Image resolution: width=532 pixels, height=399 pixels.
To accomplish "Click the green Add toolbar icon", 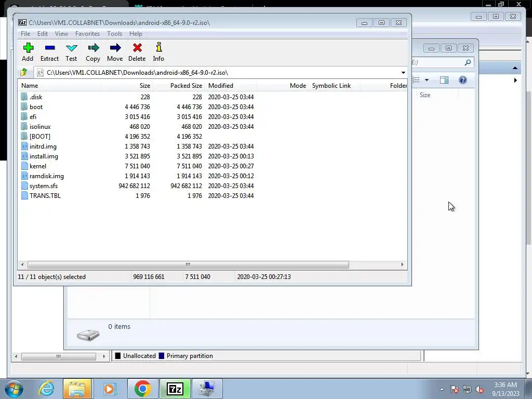I will point(28,47).
